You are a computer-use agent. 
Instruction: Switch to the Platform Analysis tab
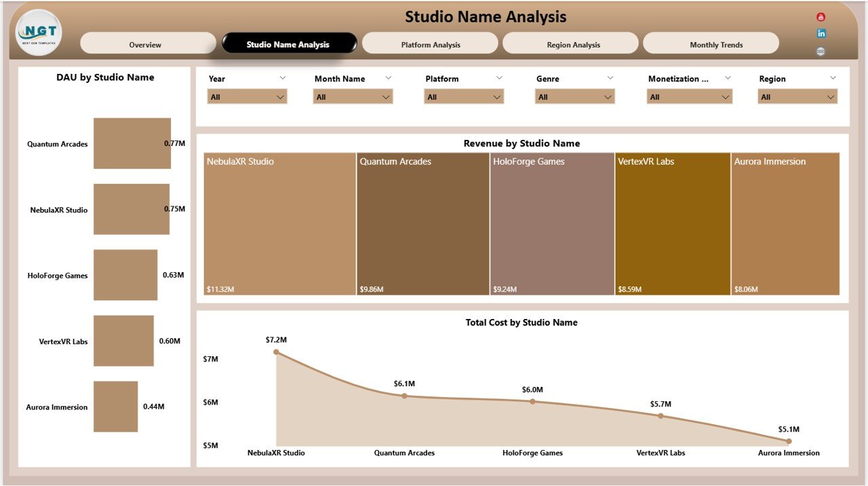[x=431, y=43]
